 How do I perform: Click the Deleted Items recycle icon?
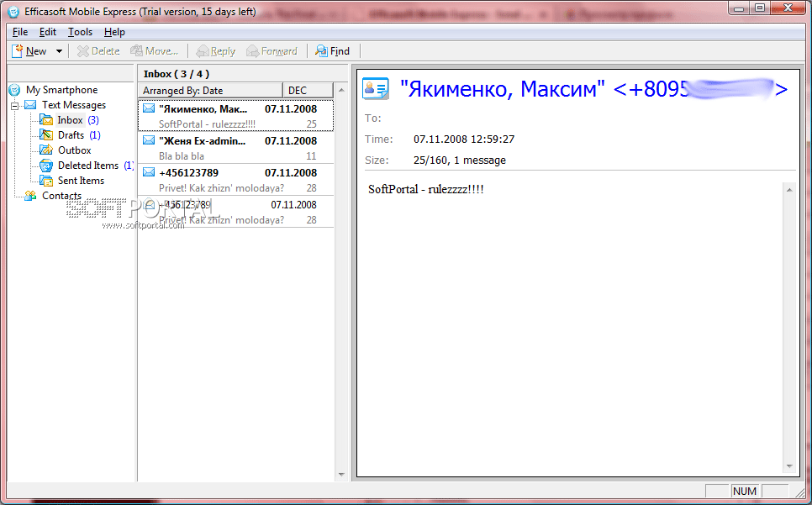point(46,166)
